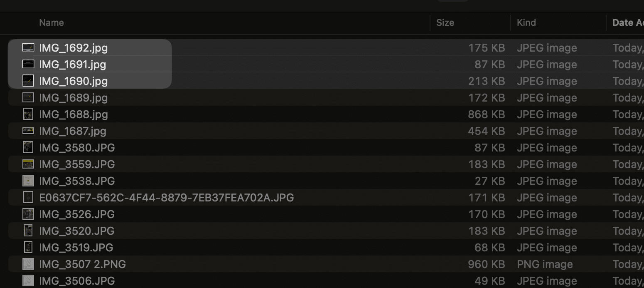Image resolution: width=644 pixels, height=288 pixels.
Task: Select the IMG_3519.JPG file name
Action: tap(76, 248)
